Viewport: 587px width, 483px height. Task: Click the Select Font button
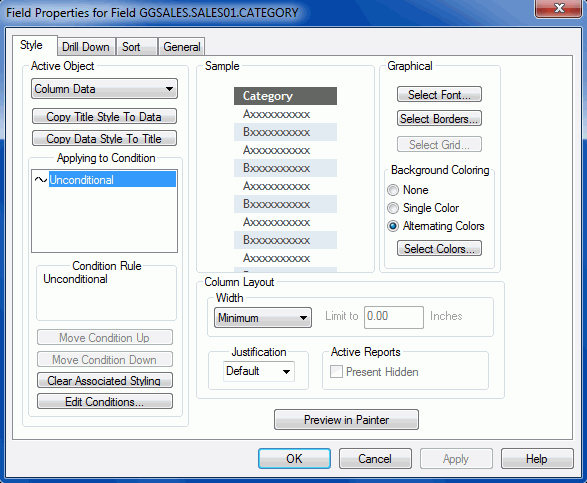coord(439,94)
